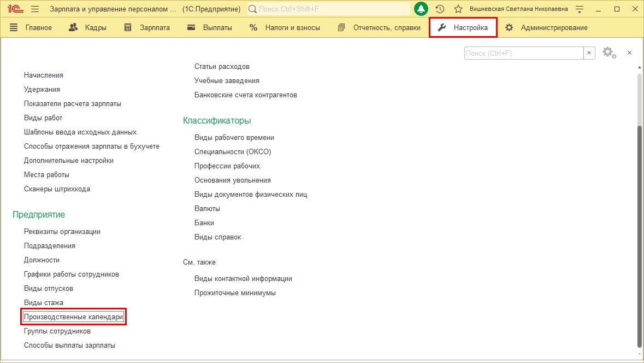Open Группы сотрудников
The width and height of the screenshot is (644, 363).
57,331
